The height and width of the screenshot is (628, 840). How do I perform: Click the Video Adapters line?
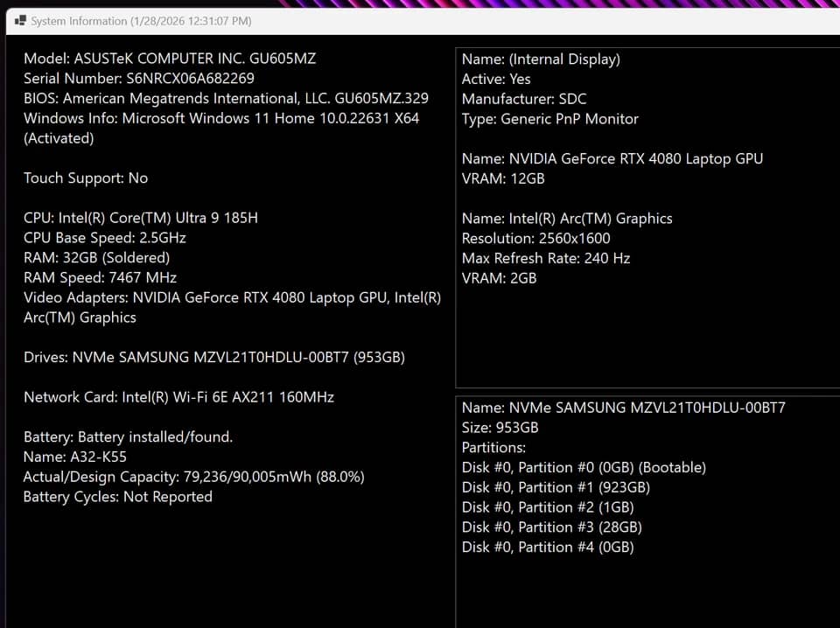[x=233, y=307]
